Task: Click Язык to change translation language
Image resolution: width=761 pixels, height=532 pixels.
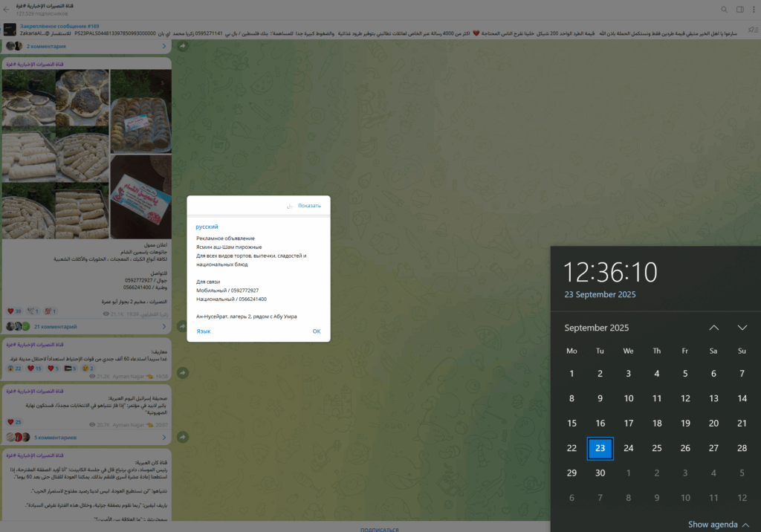Action: [x=203, y=331]
